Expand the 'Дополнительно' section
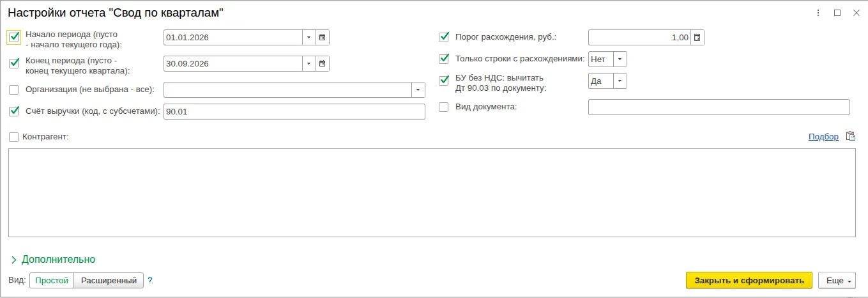 53,259
